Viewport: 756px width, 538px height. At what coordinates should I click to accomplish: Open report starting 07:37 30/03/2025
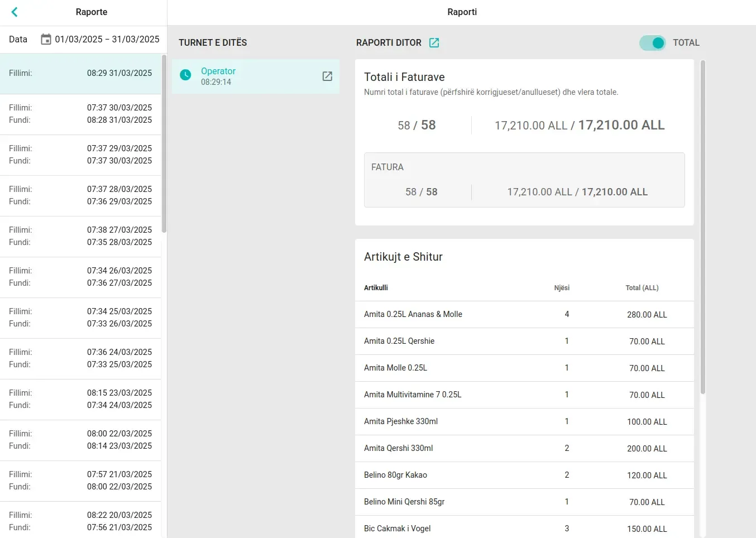pos(80,114)
